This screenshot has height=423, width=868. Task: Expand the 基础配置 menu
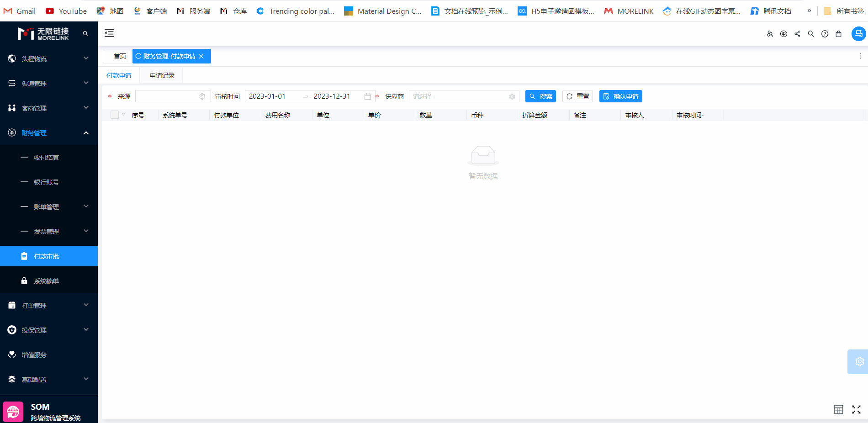pos(49,379)
